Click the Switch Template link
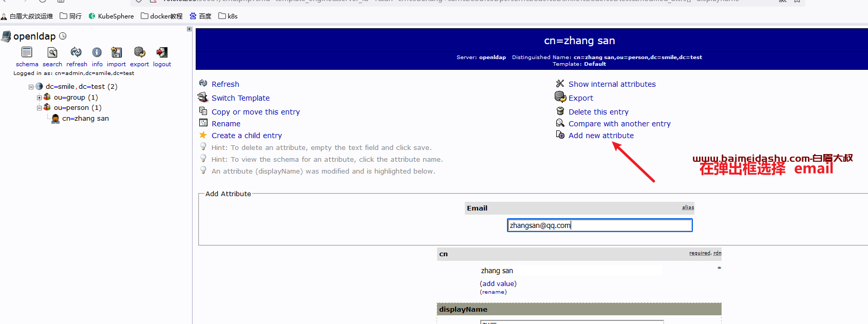Viewport: 868px width, 324px height. tap(240, 98)
